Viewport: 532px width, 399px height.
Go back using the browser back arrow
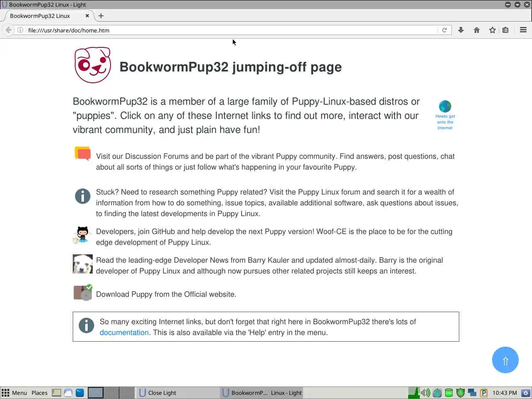8,30
